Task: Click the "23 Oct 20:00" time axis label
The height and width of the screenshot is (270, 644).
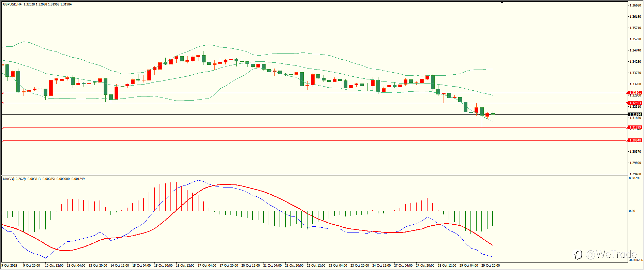Action: point(360,266)
